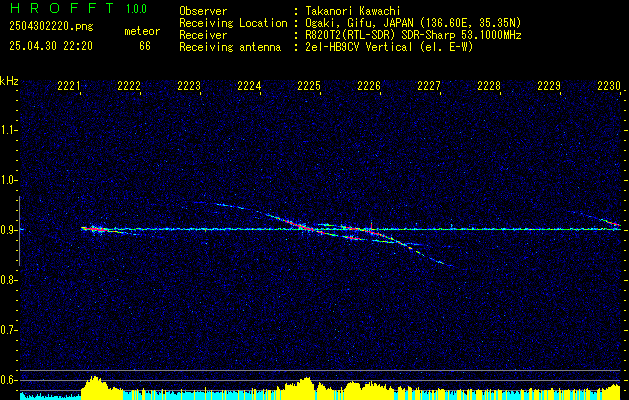The width and height of the screenshot is (629, 400).
Task: Click the Observer field label
Action: pyautogui.click(x=203, y=11)
